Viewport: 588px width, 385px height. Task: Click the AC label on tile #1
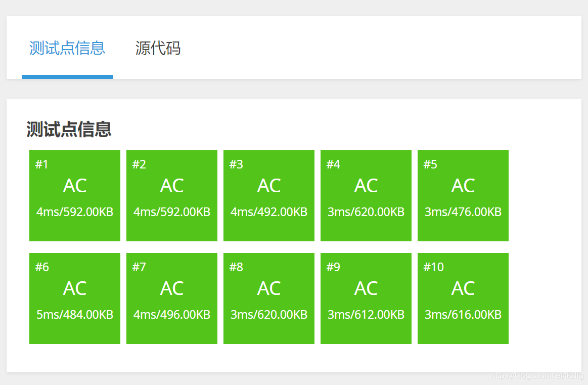(74, 186)
